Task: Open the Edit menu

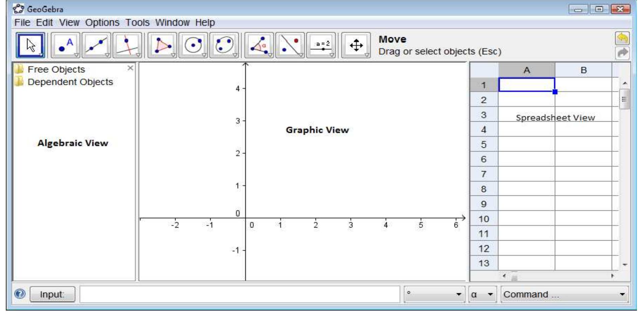Action: (x=44, y=22)
